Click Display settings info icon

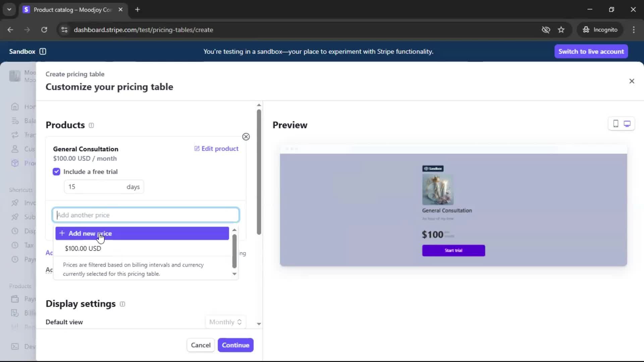coord(122,304)
